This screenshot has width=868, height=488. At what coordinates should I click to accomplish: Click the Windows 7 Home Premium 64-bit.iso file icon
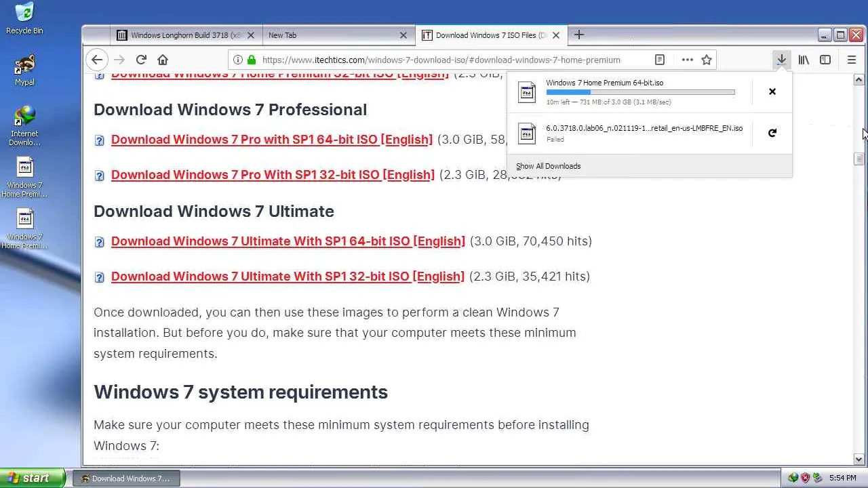coord(527,91)
